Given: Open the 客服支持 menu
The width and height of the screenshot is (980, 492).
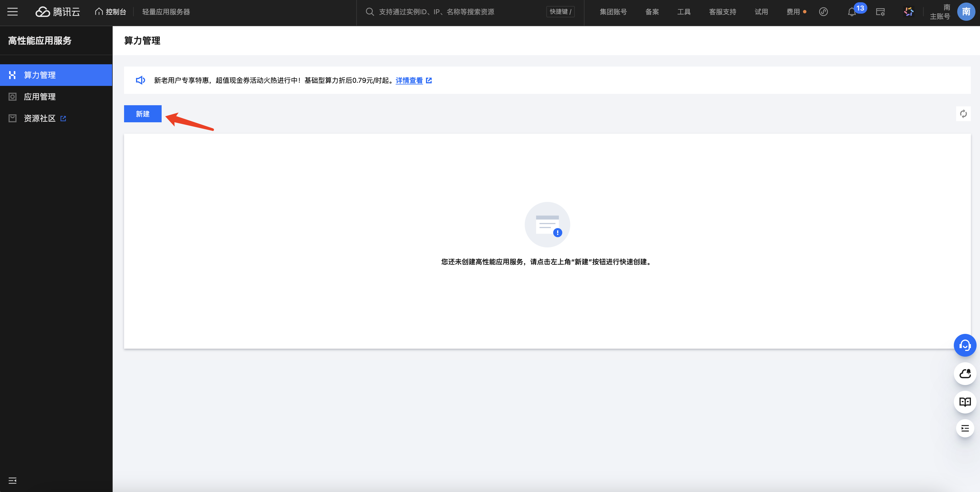Looking at the screenshot, I should pyautogui.click(x=722, y=12).
